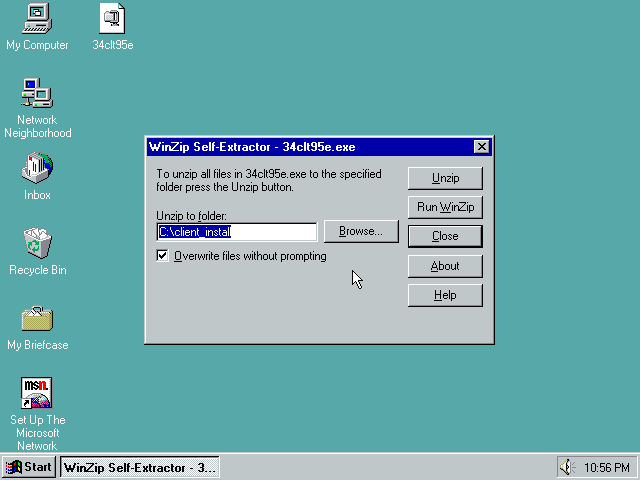Viewport: 640px width, 480px height.
Task: Click the Close button in dialog
Action: (x=445, y=236)
